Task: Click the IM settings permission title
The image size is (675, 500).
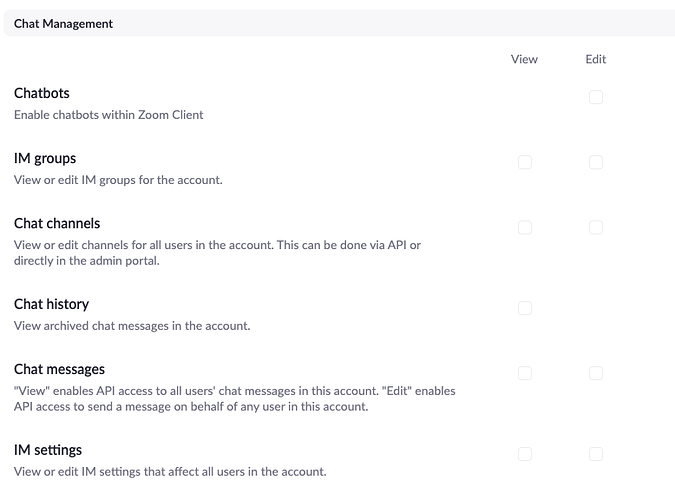Action: click(x=48, y=450)
